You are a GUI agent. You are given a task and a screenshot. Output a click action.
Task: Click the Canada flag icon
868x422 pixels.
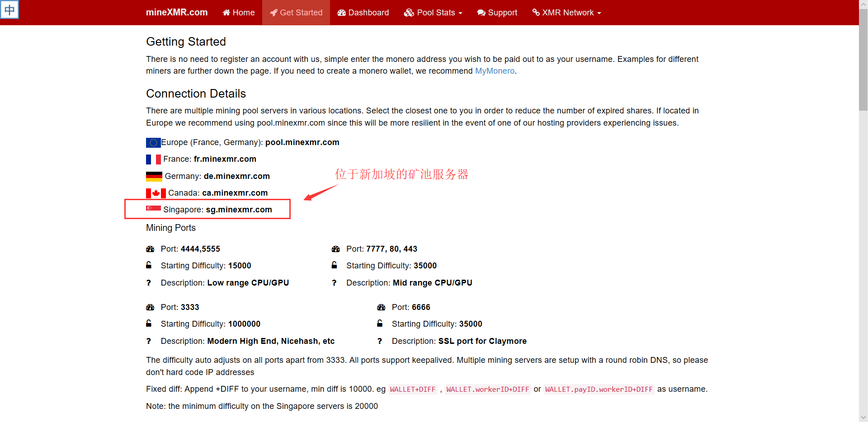[x=156, y=193]
